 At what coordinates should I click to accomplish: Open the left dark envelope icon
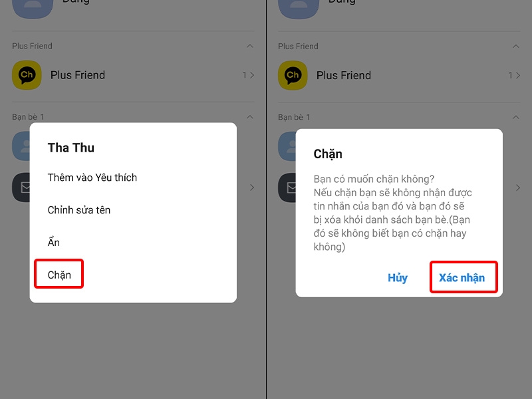pyautogui.click(x=21, y=188)
